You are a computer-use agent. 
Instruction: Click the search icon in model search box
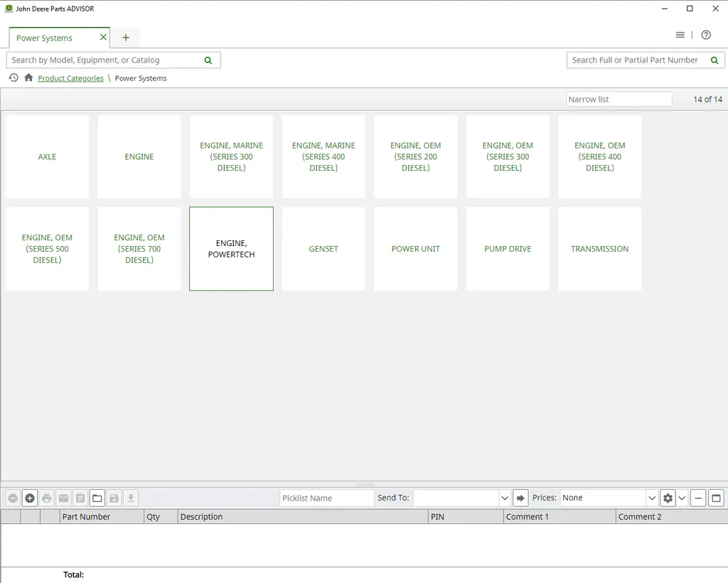(x=208, y=60)
